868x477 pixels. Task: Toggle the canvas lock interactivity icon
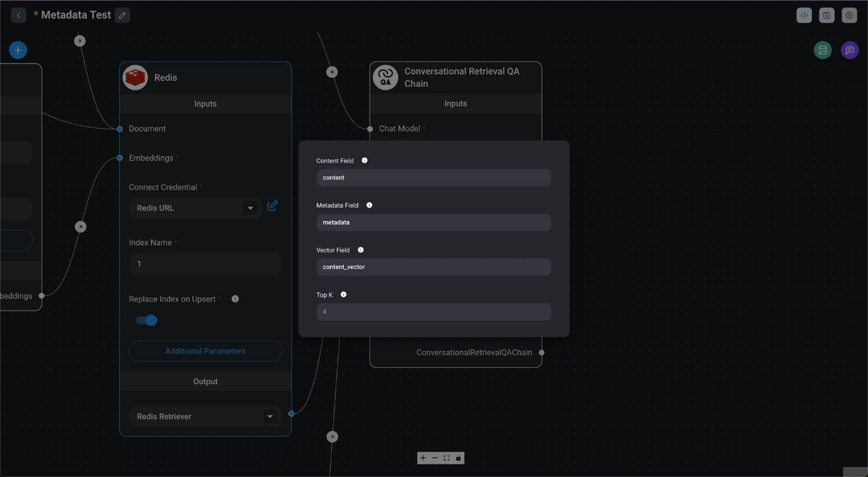pyautogui.click(x=459, y=458)
